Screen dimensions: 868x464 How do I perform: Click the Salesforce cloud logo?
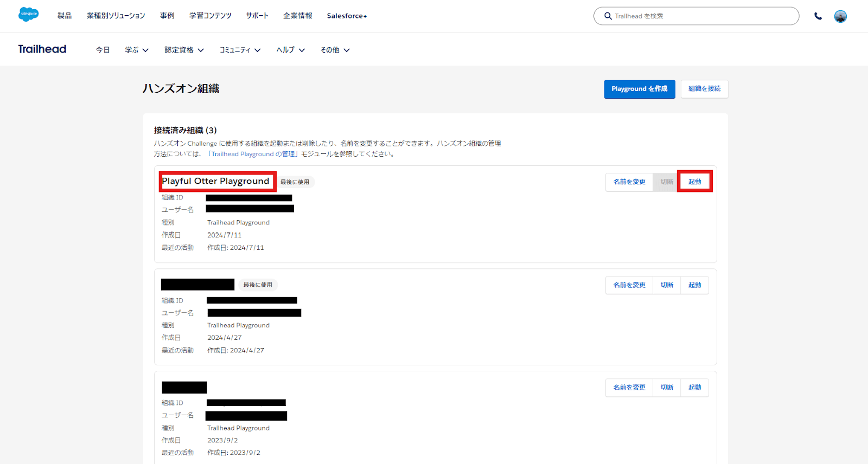(28, 15)
